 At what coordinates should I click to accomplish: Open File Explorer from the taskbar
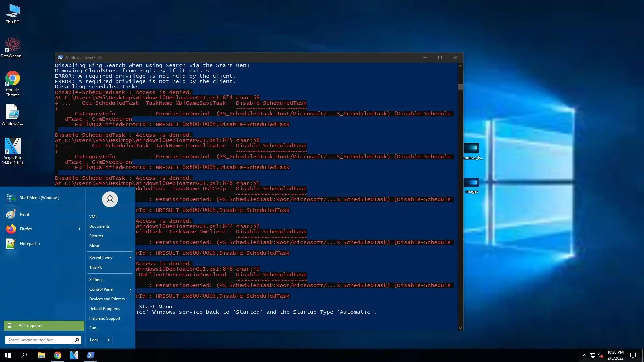coord(41,355)
